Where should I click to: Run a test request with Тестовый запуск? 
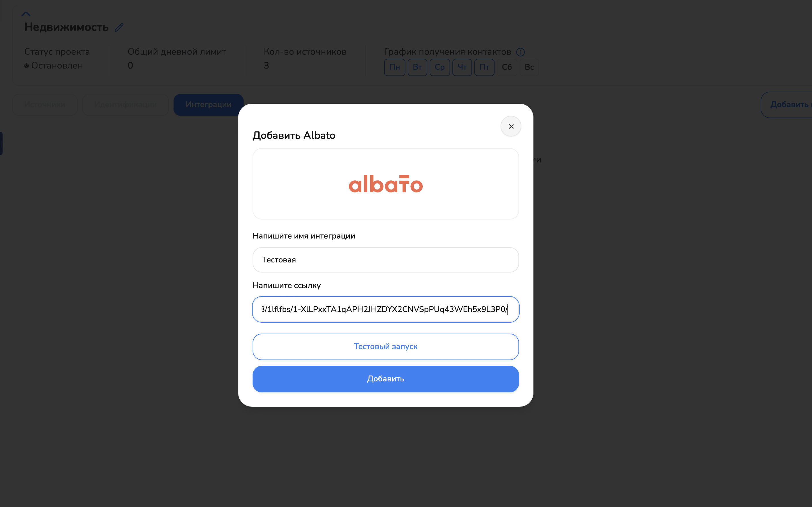click(x=385, y=346)
